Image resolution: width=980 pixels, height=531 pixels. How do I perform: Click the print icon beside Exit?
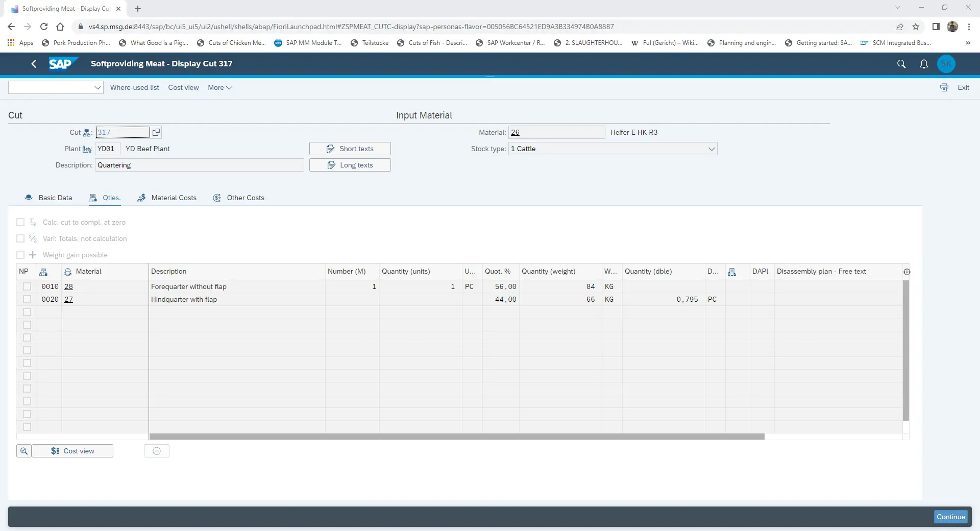(x=944, y=87)
